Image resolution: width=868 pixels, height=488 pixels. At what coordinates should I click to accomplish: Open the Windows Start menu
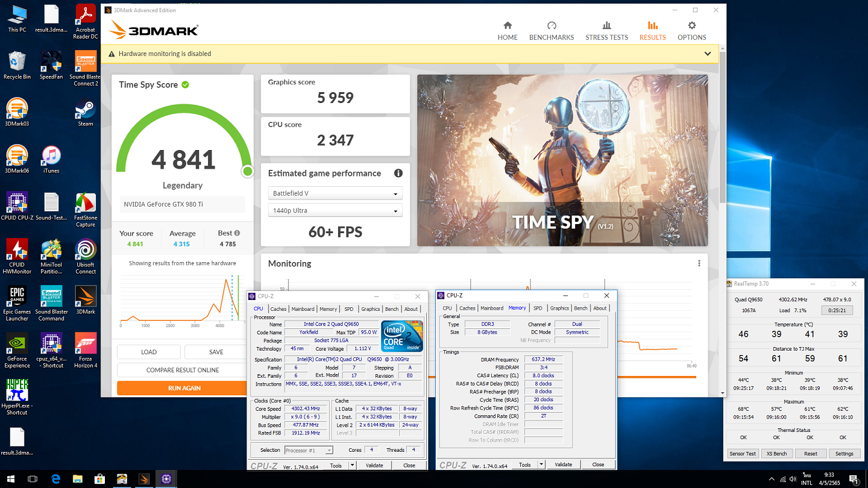coord(9,479)
